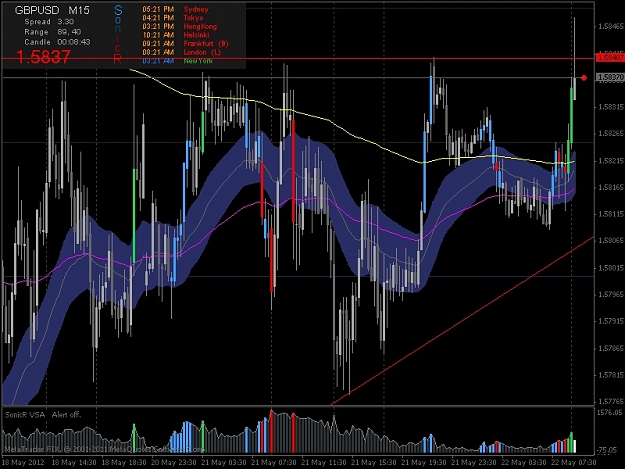Click the 1.57815 price scale label
Viewport: 625px width, 469px height.
pyautogui.click(x=611, y=375)
